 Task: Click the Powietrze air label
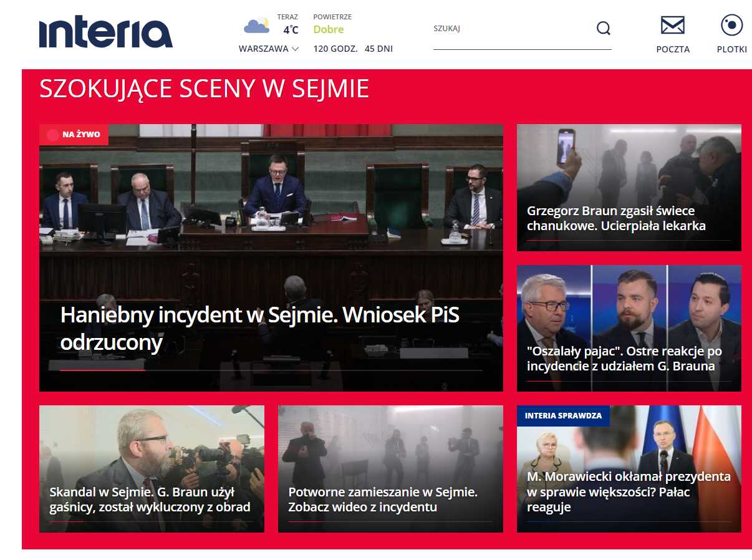[332, 17]
